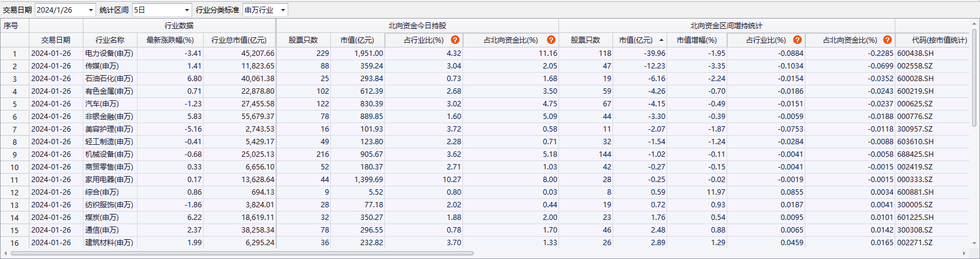Viewport: 980px width, 259px height.
Task: Click the 行业名称 column header
Action: pos(110,40)
